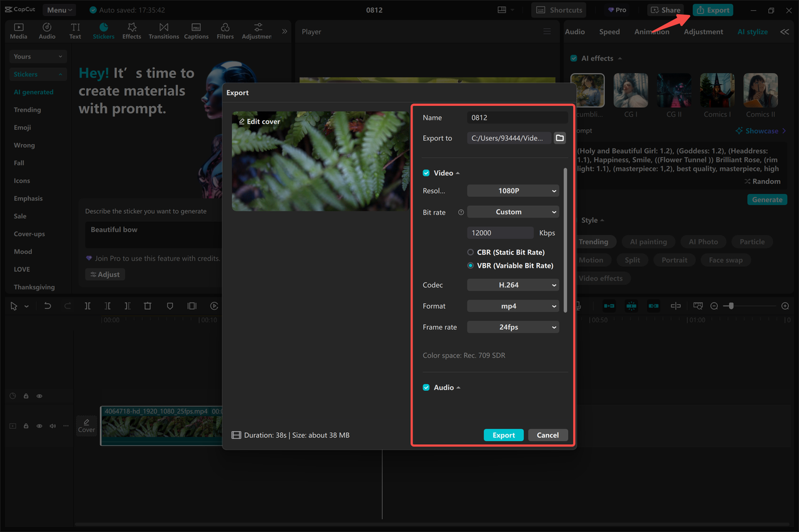
Task: Open the Menu dropdown in the top bar
Action: 58,9
